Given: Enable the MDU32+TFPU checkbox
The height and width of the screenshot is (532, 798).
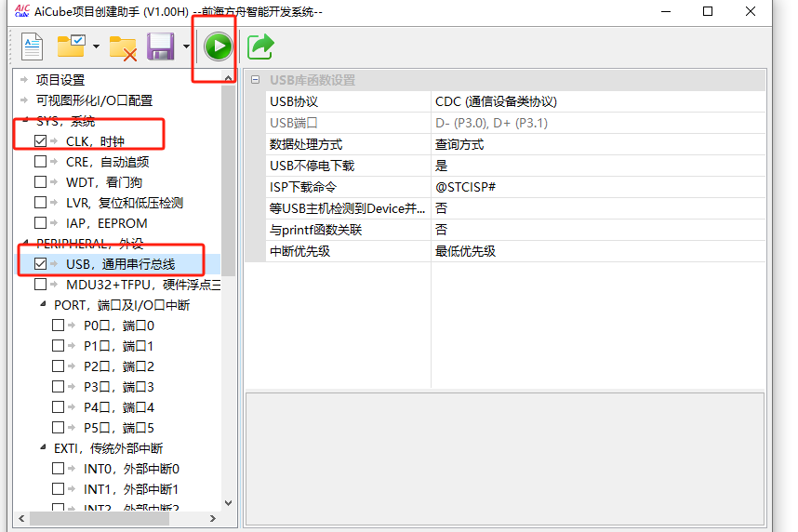Looking at the screenshot, I should (41, 284).
